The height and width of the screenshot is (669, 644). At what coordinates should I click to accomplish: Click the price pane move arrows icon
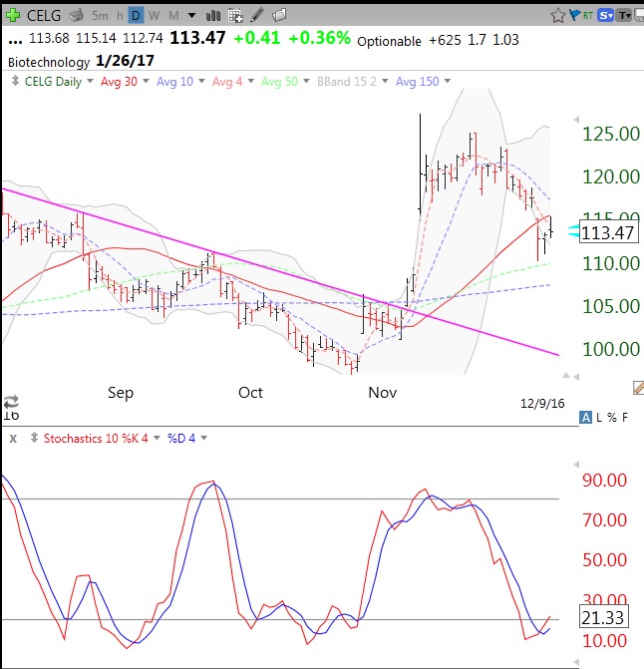coord(15,81)
